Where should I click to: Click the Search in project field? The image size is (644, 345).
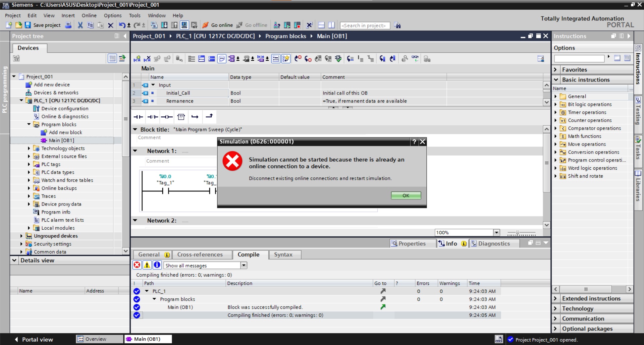365,25
